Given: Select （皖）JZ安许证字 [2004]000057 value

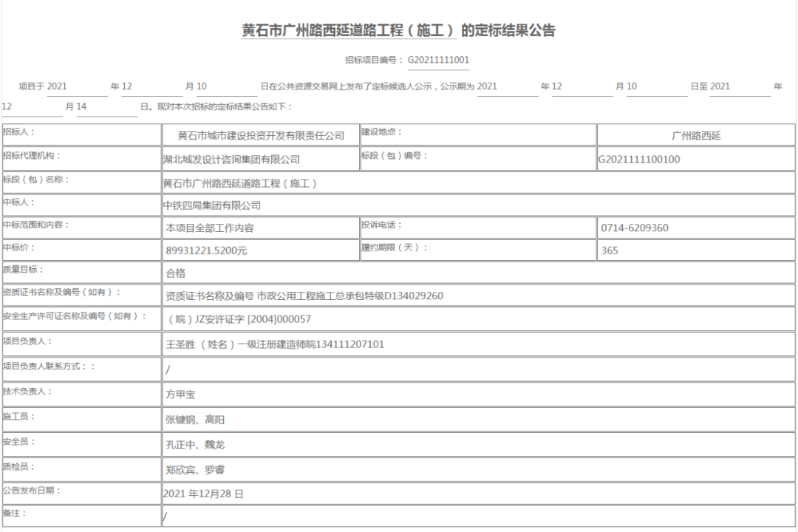Looking at the screenshot, I should tap(239, 319).
